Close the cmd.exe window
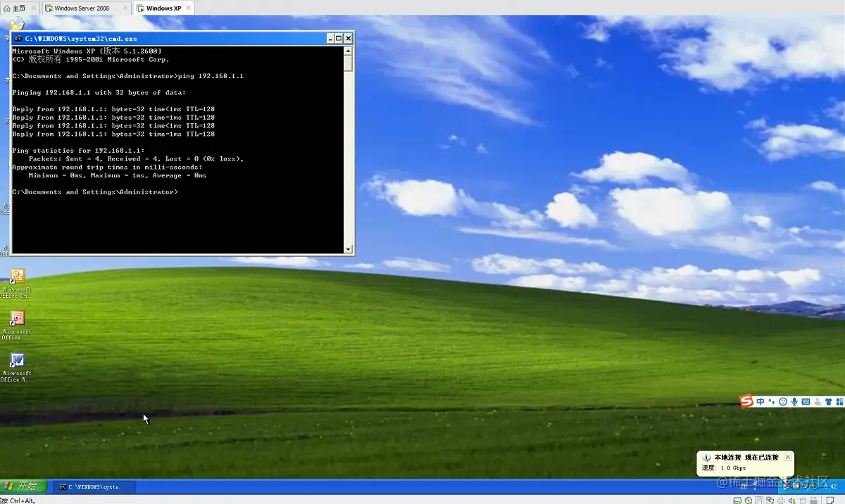The image size is (845, 504). click(348, 39)
